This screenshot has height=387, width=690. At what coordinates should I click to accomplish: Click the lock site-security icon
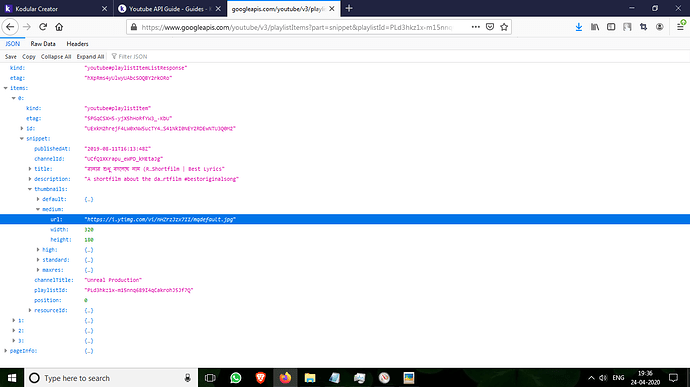[x=134, y=27]
